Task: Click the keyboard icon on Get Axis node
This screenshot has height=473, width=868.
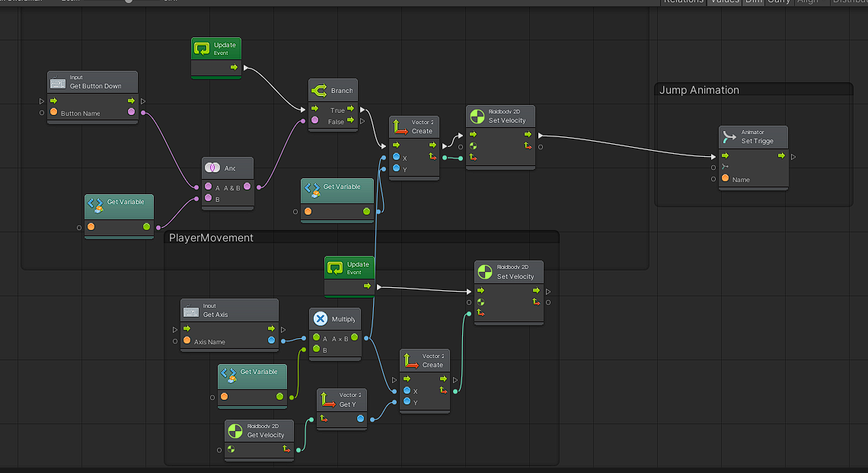Action: tap(191, 311)
